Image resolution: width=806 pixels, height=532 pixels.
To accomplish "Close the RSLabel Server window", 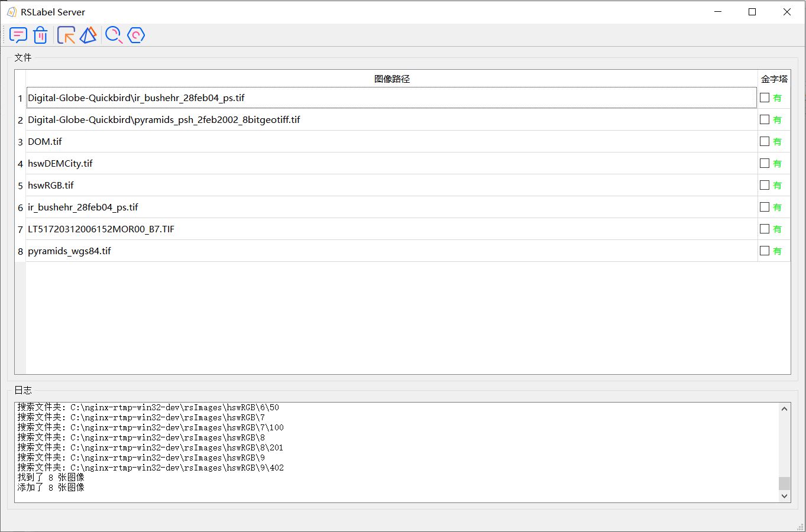I will tap(787, 12).
